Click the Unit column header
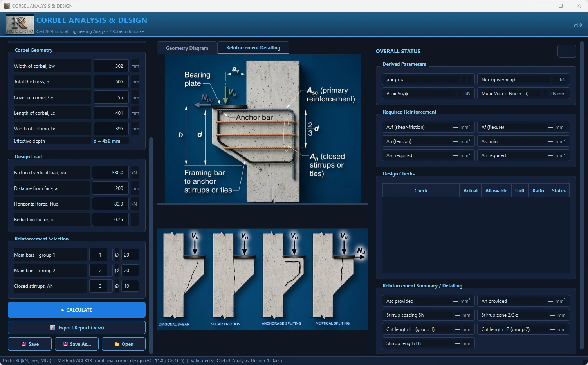The image size is (588, 365). click(519, 190)
